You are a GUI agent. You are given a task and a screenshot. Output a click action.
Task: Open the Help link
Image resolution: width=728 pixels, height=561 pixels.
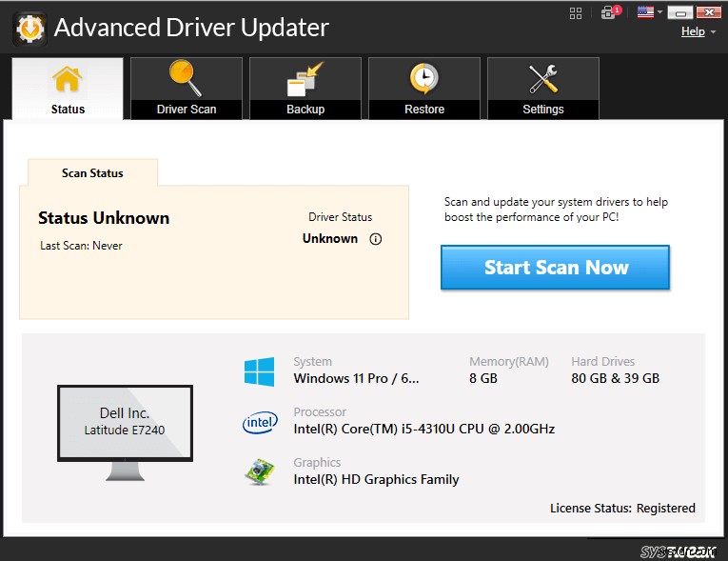(x=693, y=31)
